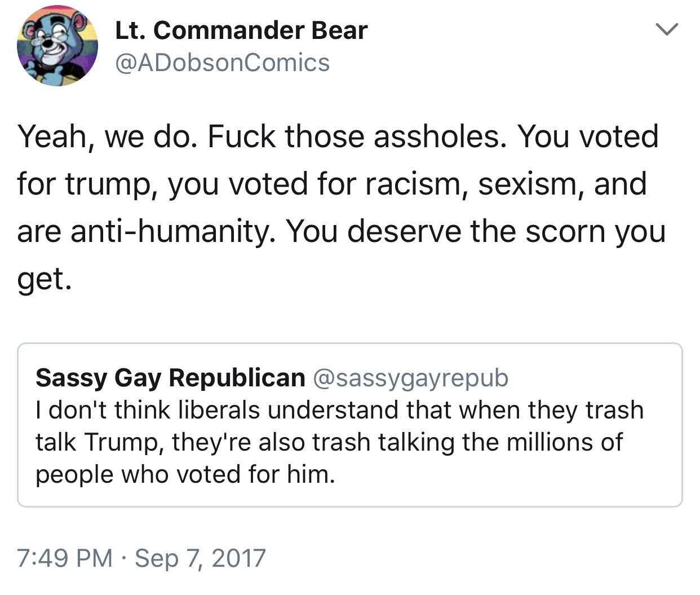Viewport: 700px width, 595px height.
Task: Click the quoted line 'I don't think liberals understand'
Action: point(339,410)
